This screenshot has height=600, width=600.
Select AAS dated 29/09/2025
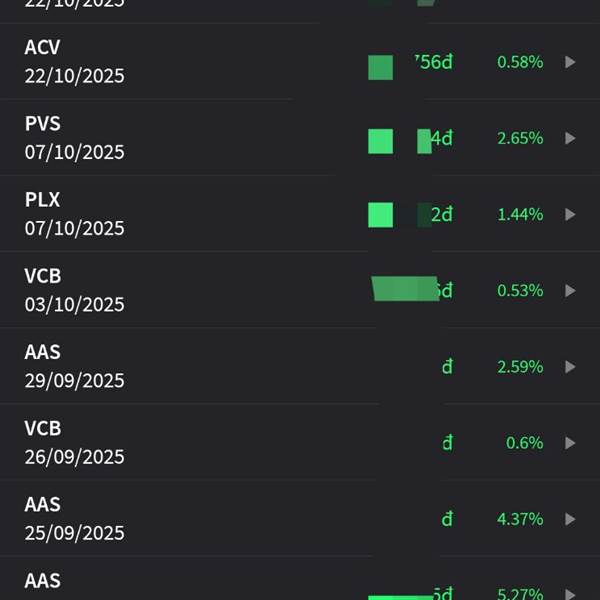pos(74,367)
